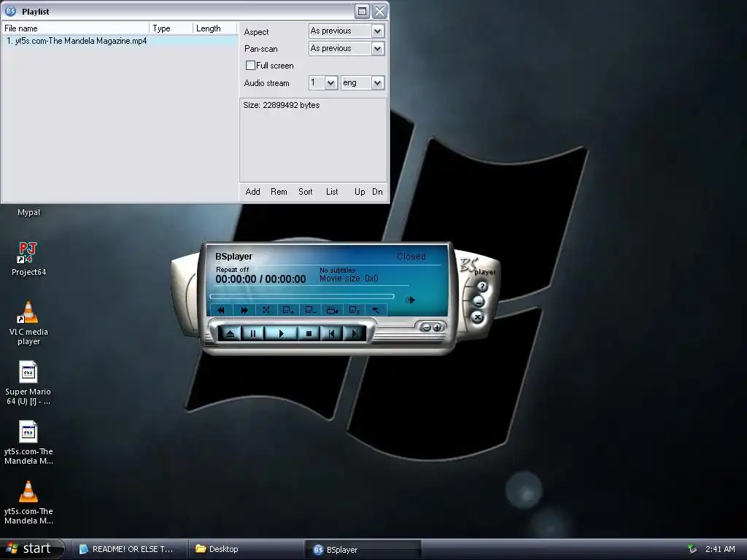Click the zoom-in window icon in BSplayer

click(288, 310)
